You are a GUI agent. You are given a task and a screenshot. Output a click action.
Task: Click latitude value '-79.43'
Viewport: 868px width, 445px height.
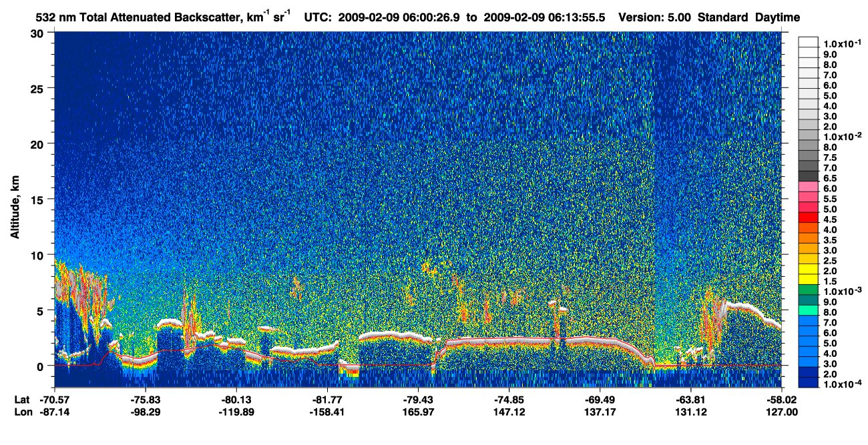[418, 399]
